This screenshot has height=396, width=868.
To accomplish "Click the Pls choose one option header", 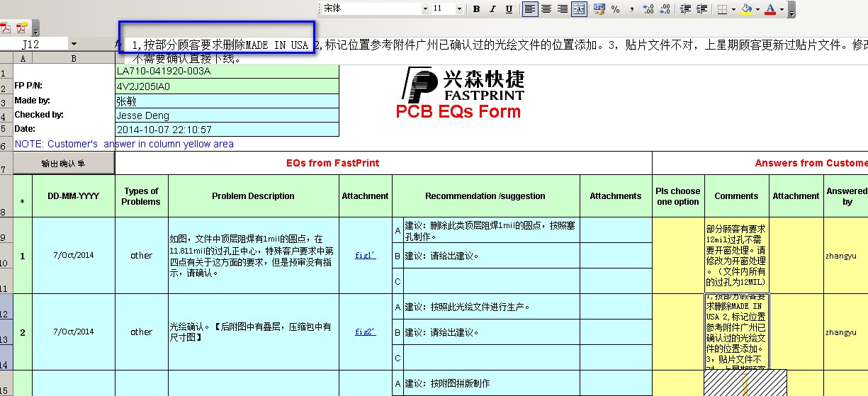I will click(x=678, y=196).
